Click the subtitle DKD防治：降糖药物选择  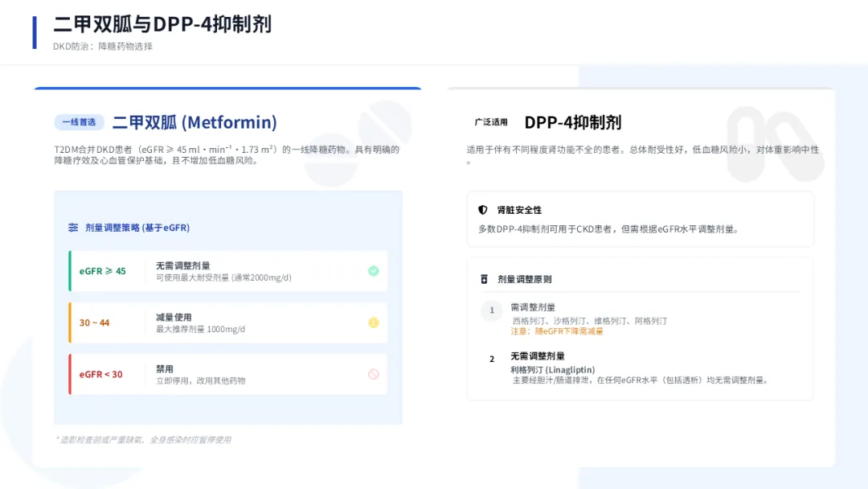[x=102, y=47]
